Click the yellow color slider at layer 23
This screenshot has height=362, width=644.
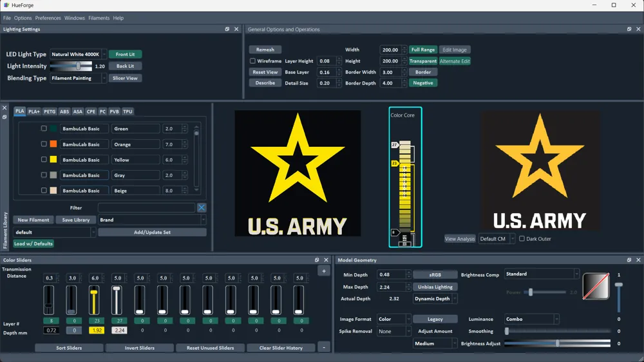point(94,300)
